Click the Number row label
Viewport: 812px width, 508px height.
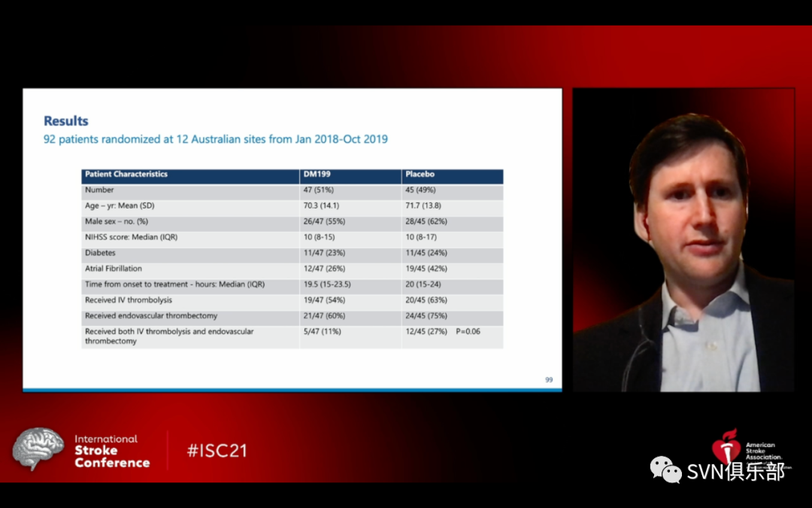[99, 190]
